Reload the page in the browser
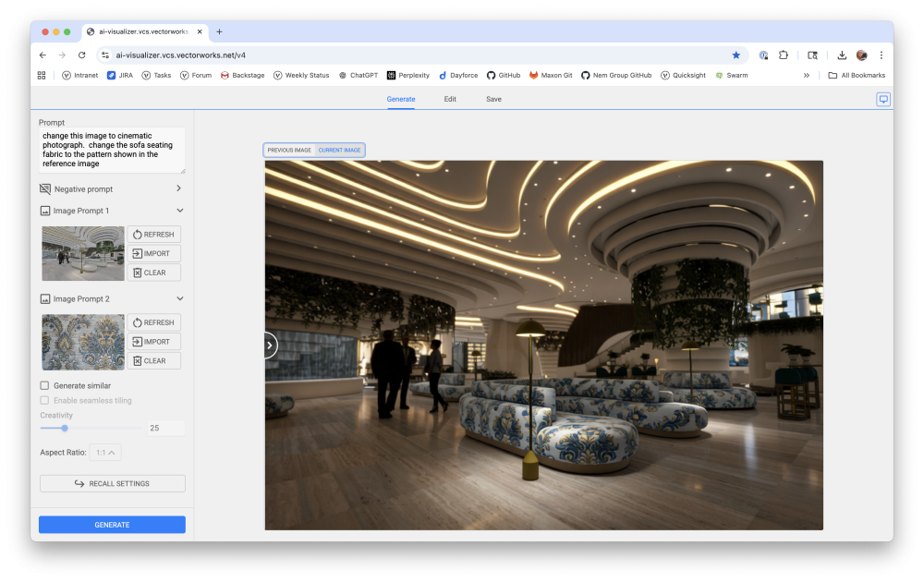This screenshot has width=924, height=582. coord(81,55)
